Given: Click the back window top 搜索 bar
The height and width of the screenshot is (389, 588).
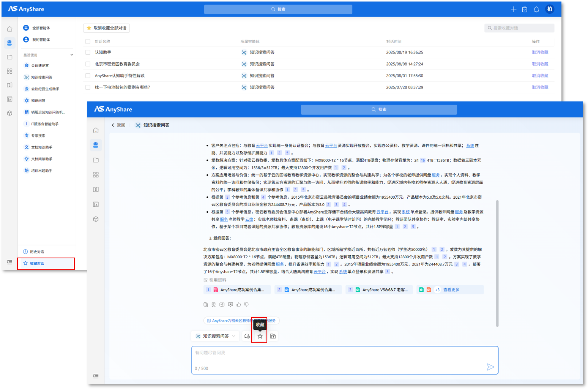Looking at the screenshot, I should coord(278,9).
